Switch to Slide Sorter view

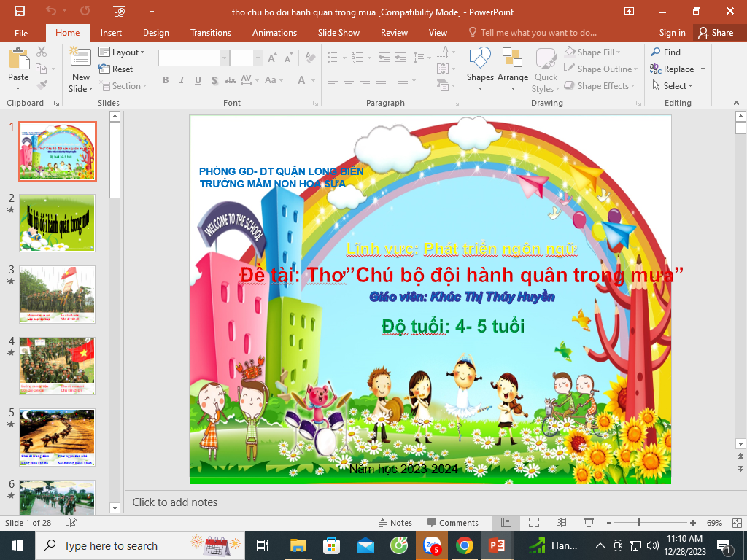coord(533,523)
